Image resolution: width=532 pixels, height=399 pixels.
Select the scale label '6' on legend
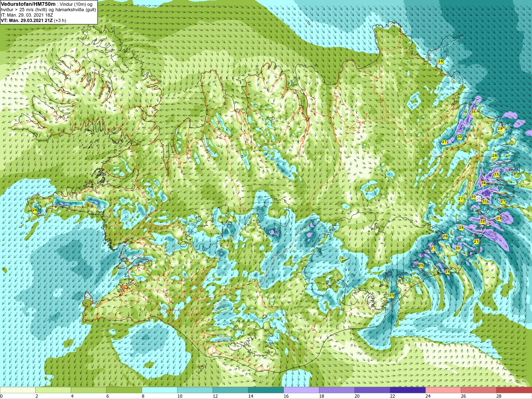[x=108, y=396]
